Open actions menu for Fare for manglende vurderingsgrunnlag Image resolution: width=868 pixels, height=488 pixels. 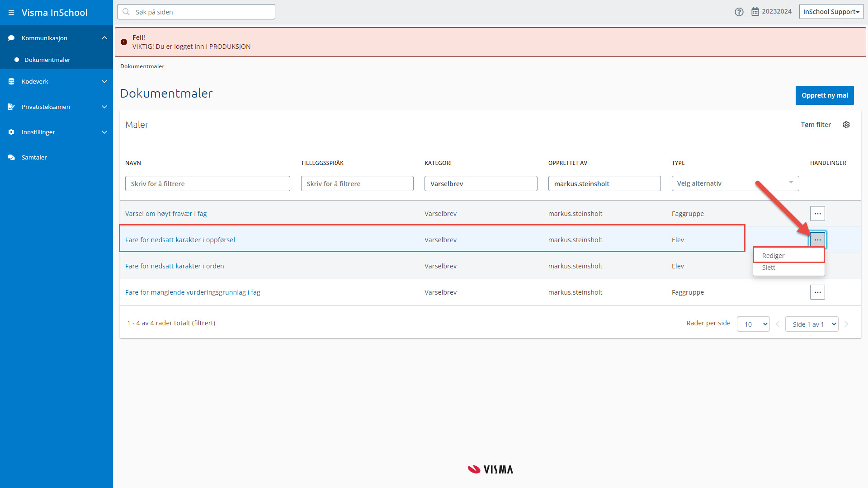pos(817,292)
